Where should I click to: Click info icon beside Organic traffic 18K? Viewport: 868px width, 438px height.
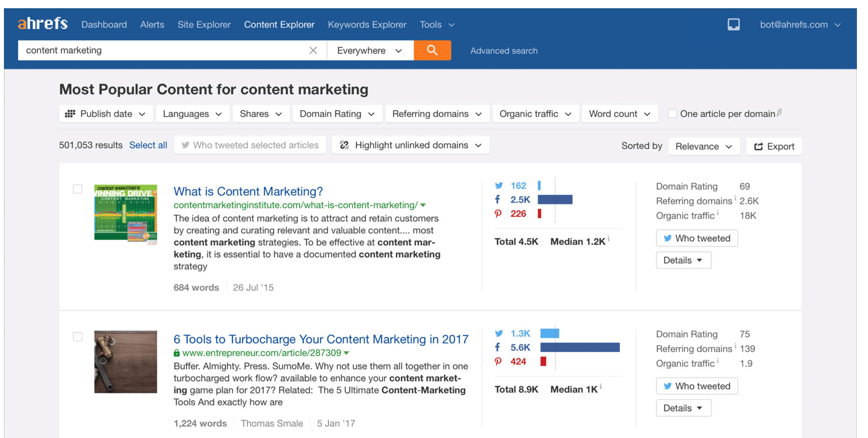pos(718,213)
